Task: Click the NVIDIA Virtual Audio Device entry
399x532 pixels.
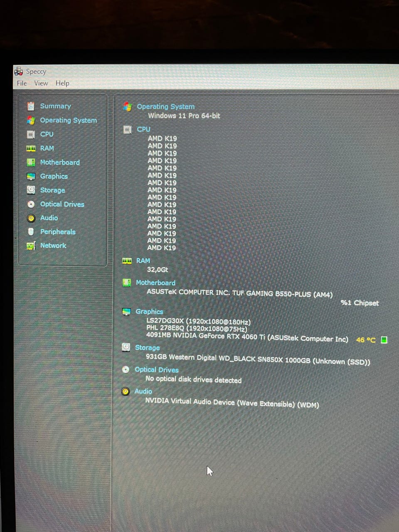Action: [232, 402]
